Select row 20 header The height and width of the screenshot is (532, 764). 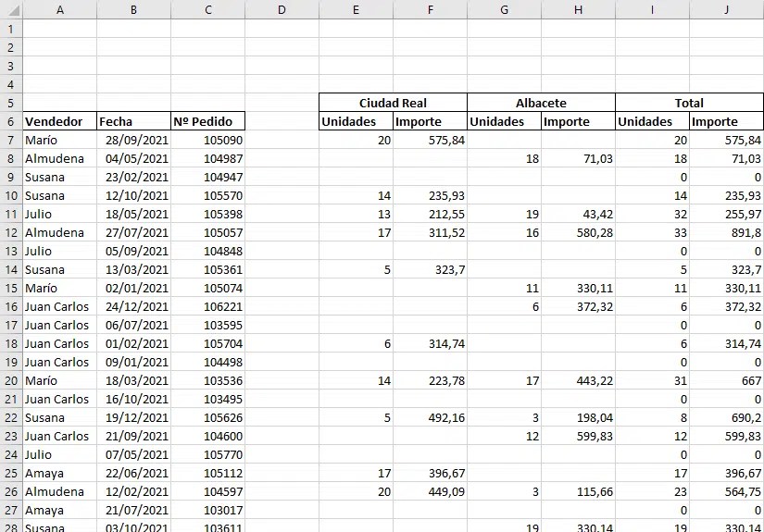click(11, 380)
